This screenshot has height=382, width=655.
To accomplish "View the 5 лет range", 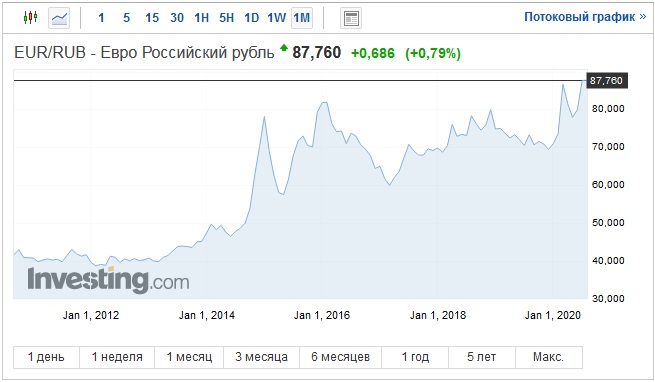I will [482, 357].
